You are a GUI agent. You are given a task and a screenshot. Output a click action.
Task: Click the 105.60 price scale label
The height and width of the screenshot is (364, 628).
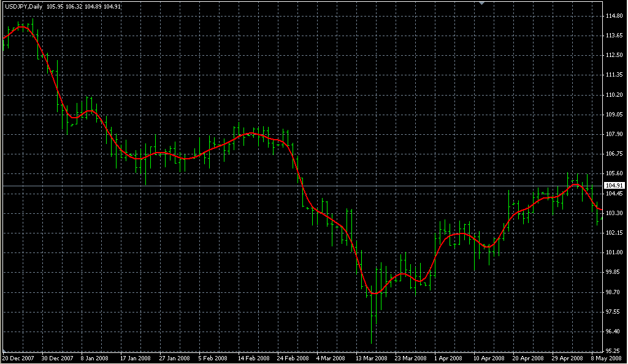(x=614, y=173)
